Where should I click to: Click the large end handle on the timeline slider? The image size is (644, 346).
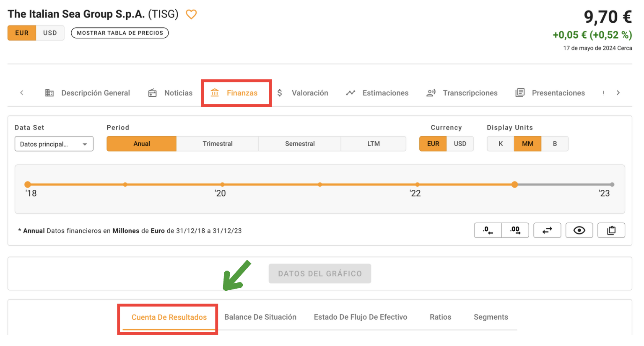[514, 184]
